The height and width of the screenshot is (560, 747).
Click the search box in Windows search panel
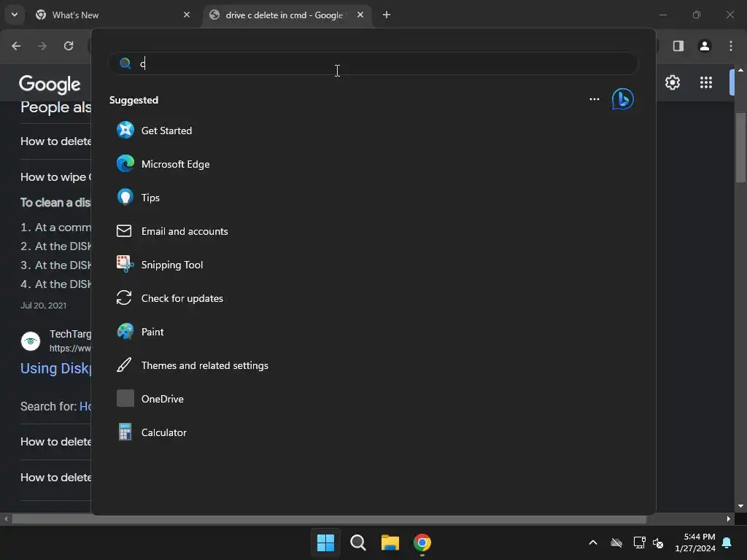click(373, 63)
